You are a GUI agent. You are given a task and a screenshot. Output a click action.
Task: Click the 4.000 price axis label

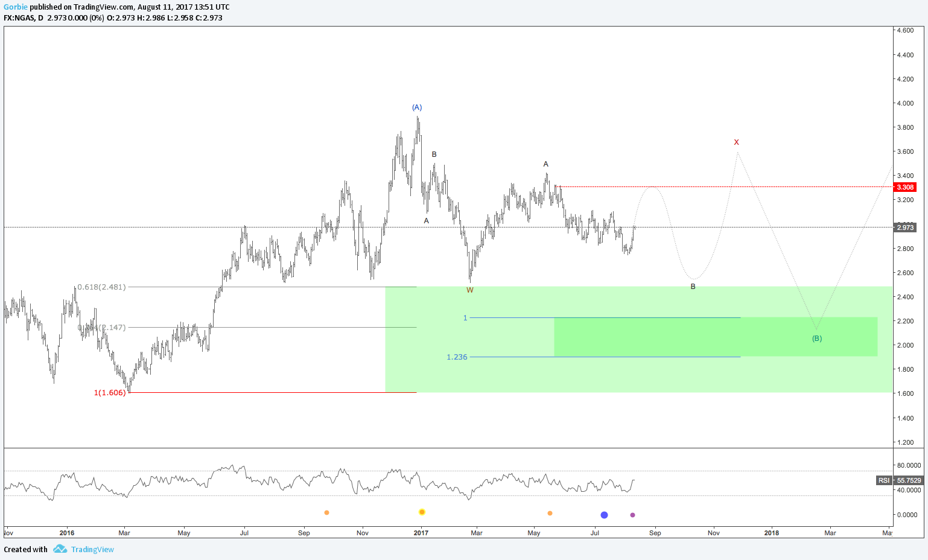pyautogui.click(x=905, y=103)
